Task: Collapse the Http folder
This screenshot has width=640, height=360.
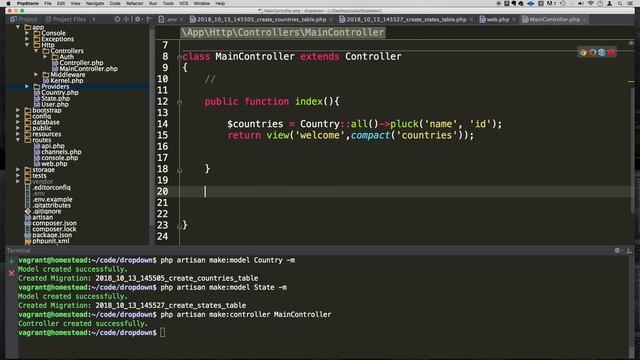Action: click(27, 45)
